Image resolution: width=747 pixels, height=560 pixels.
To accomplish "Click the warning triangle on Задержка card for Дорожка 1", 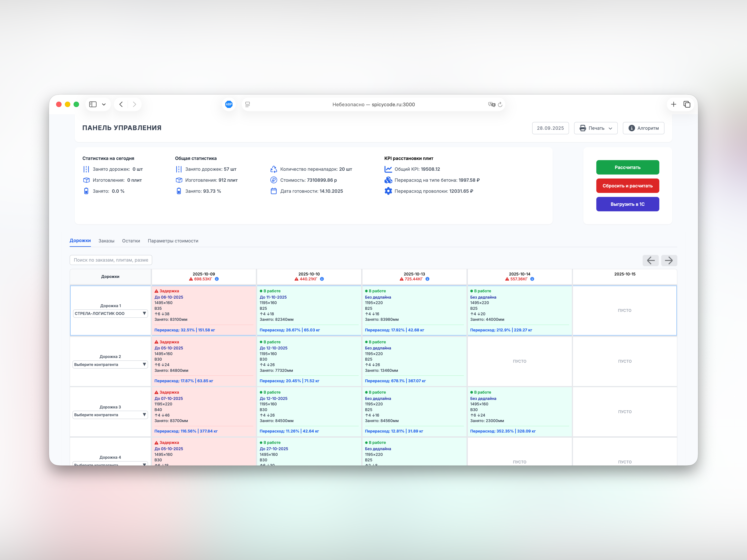I will click(156, 291).
